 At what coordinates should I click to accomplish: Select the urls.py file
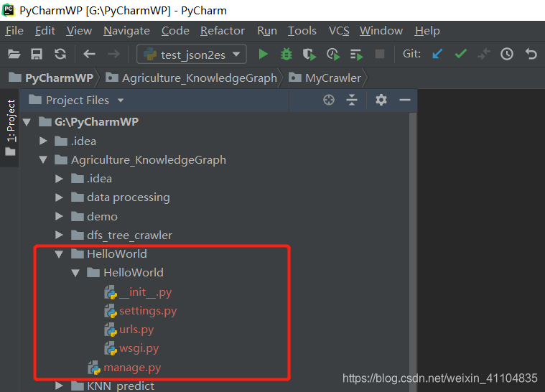(129, 330)
